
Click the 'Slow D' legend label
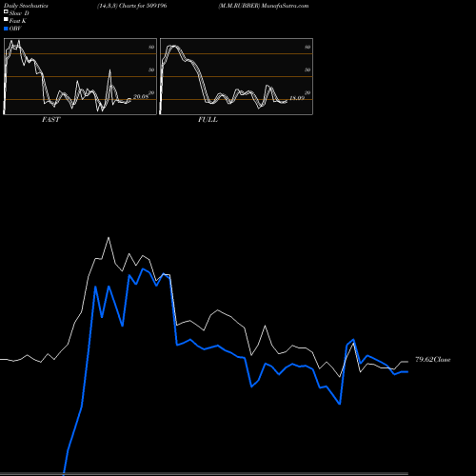[x=19, y=13]
